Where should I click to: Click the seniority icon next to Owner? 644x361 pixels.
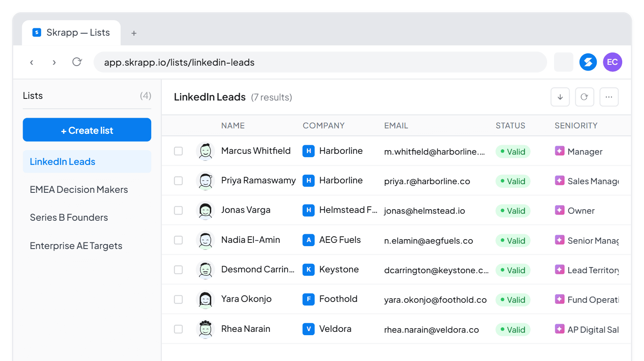(x=559, y=210)
